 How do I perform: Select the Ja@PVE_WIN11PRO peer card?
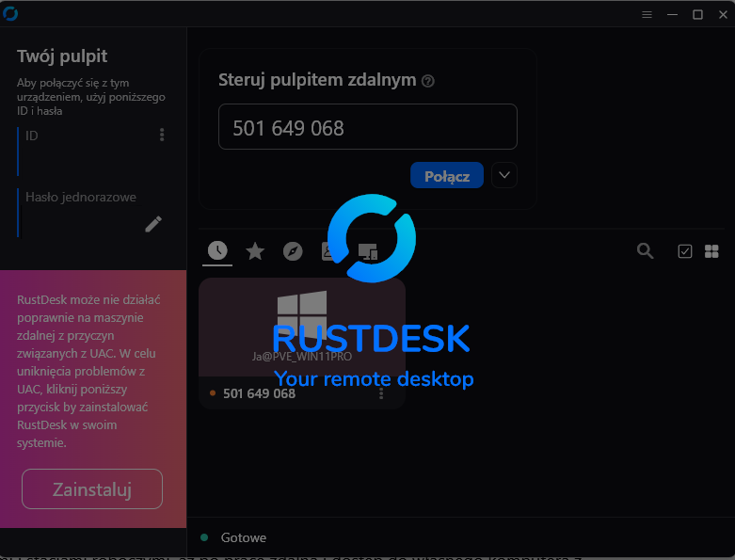pos(301,329)
